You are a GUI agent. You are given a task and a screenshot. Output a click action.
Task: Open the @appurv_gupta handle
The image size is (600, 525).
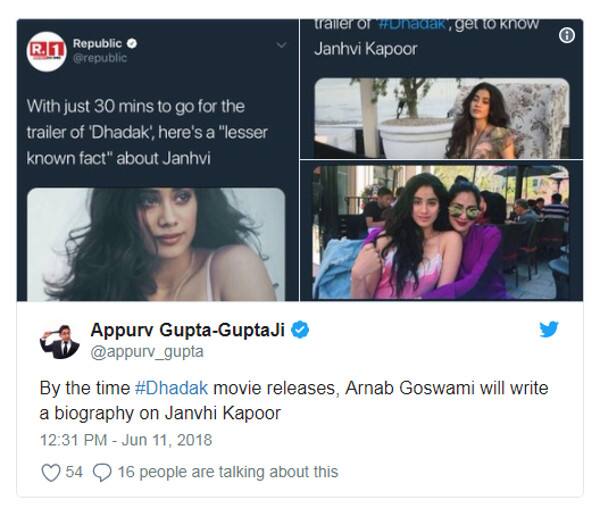pyautogui.click(x=147, y=352)
